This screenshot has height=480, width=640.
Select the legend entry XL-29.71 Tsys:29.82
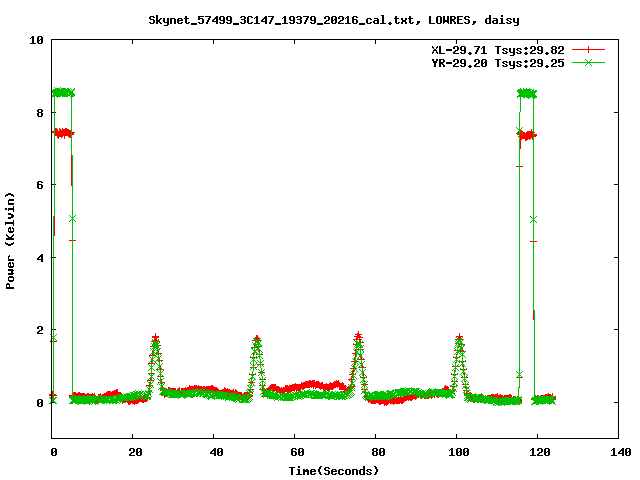pyautogui.click(x=498, y=50)
